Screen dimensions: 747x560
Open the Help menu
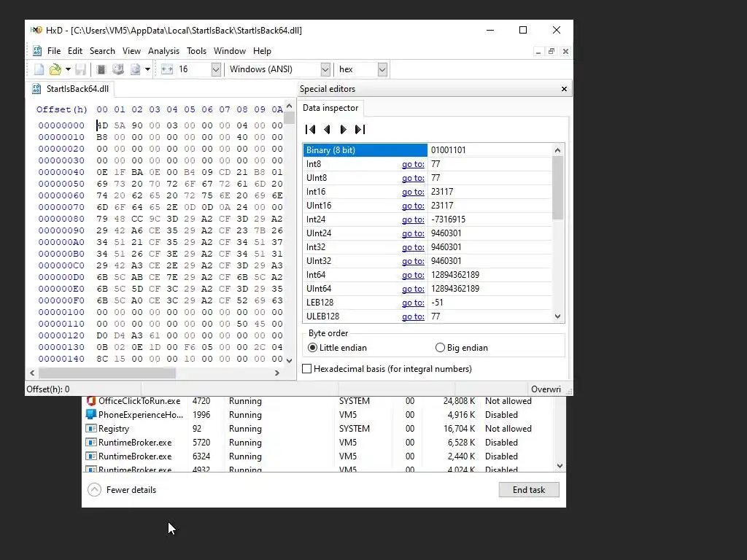pos(262,51)
